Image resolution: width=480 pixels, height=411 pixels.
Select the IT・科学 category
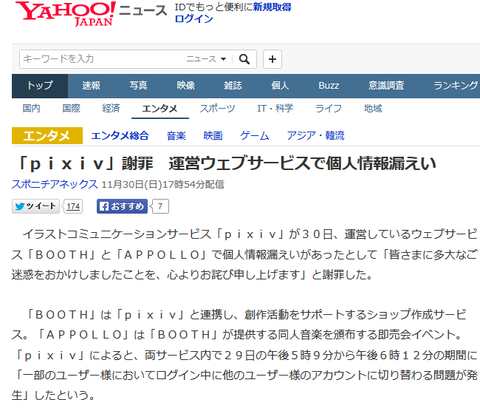[x=275, y=108]
